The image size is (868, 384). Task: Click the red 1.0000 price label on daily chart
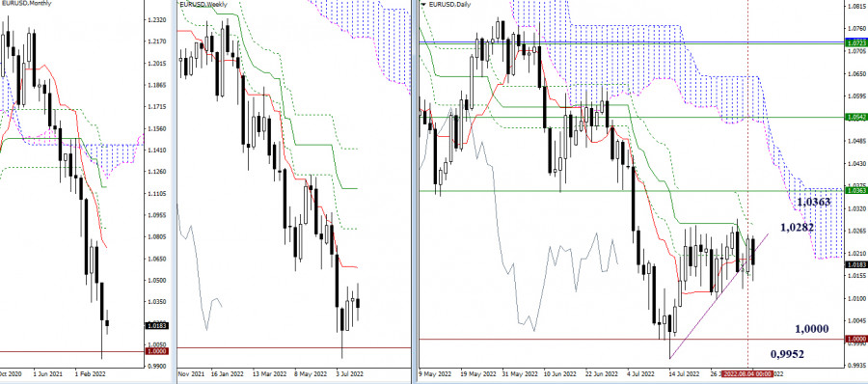[x=855, y=339]
